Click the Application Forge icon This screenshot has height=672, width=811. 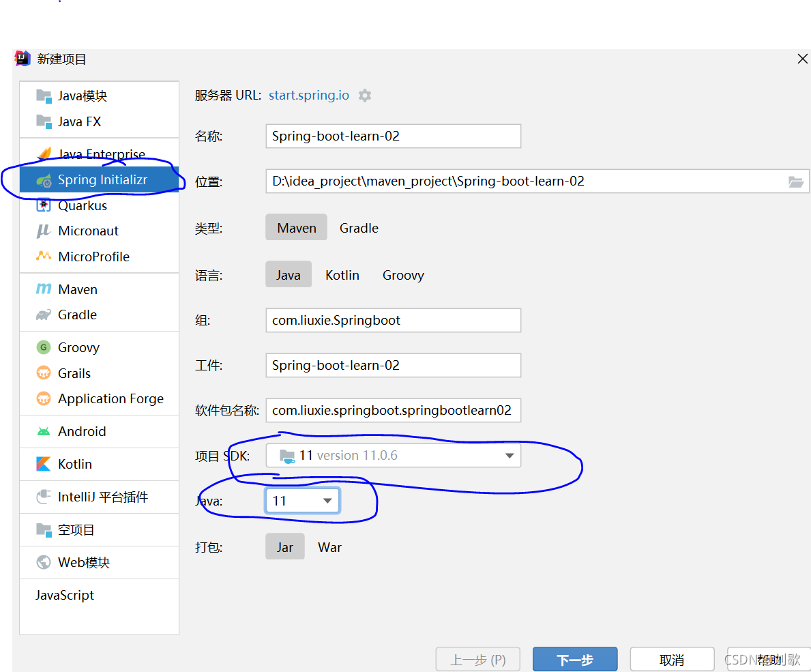[x=44, y=398]
